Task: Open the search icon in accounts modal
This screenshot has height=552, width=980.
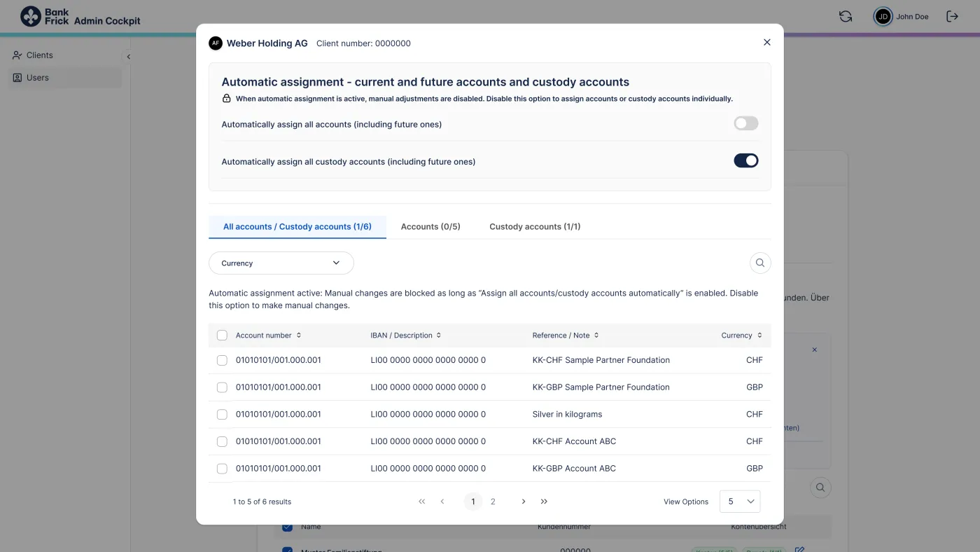Action: click(760, 263)
